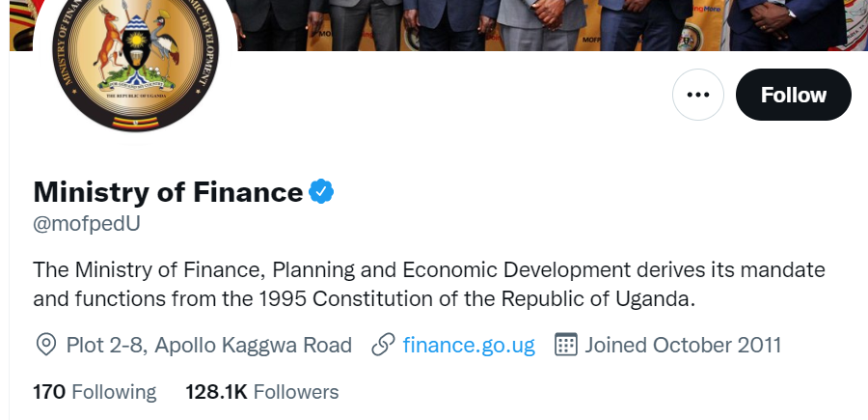Click the blue verified badge

[x=321, y=191]
